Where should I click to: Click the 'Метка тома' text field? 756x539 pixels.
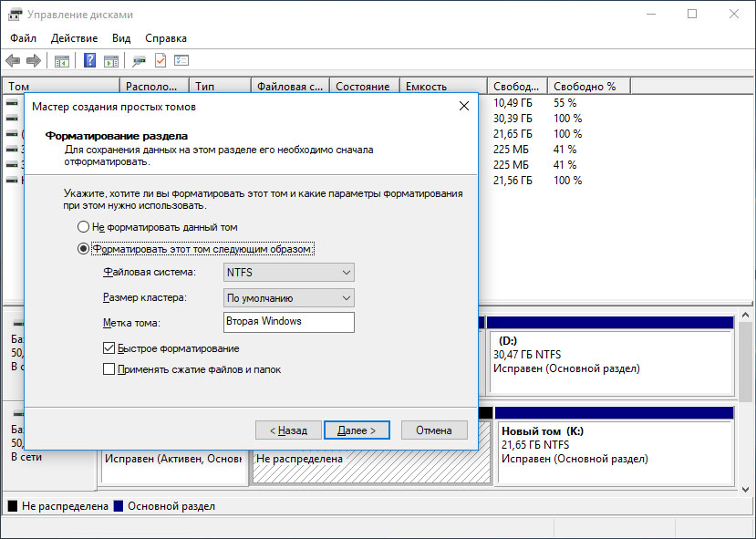(289, 322)
